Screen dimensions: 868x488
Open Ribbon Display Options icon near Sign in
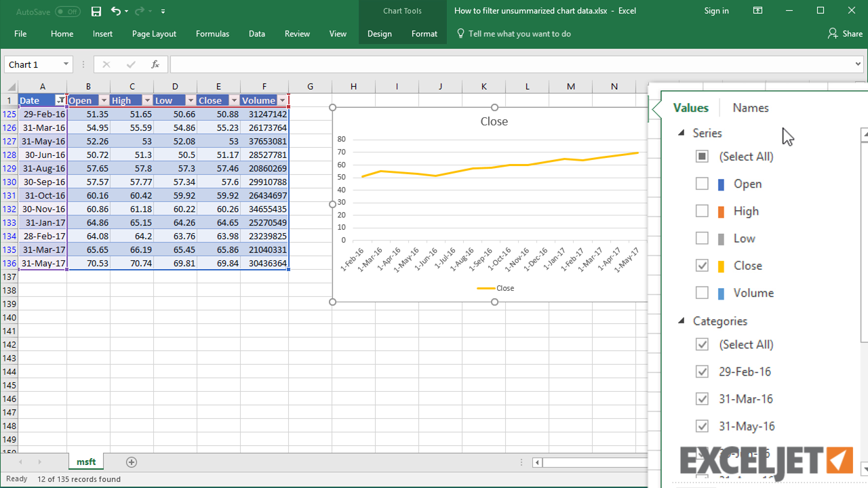pyautogui.click(x=757, y=11)
